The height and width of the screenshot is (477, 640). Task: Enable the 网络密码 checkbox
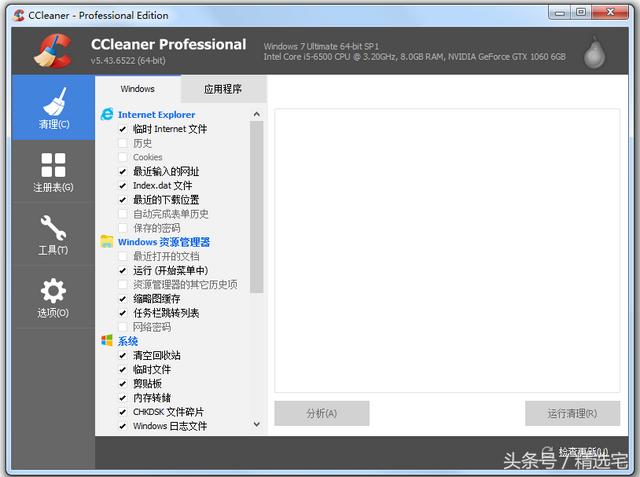(x=123, y=327)
